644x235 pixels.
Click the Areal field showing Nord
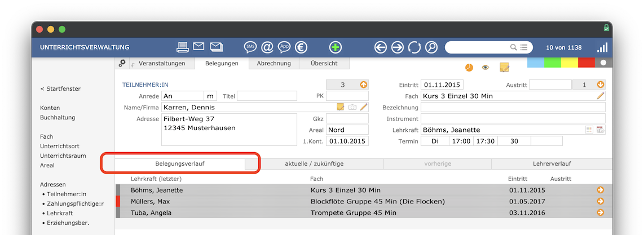click(x=347, y=130)
